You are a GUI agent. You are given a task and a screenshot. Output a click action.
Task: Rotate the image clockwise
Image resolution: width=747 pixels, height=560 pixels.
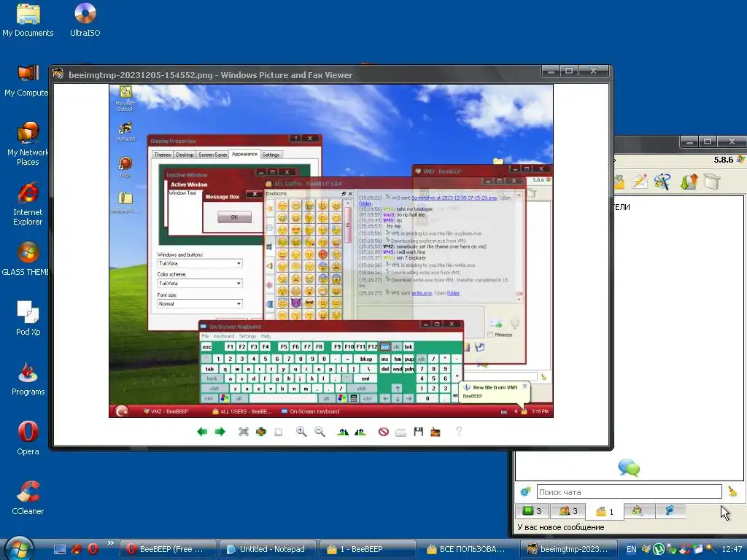(343, 432)
